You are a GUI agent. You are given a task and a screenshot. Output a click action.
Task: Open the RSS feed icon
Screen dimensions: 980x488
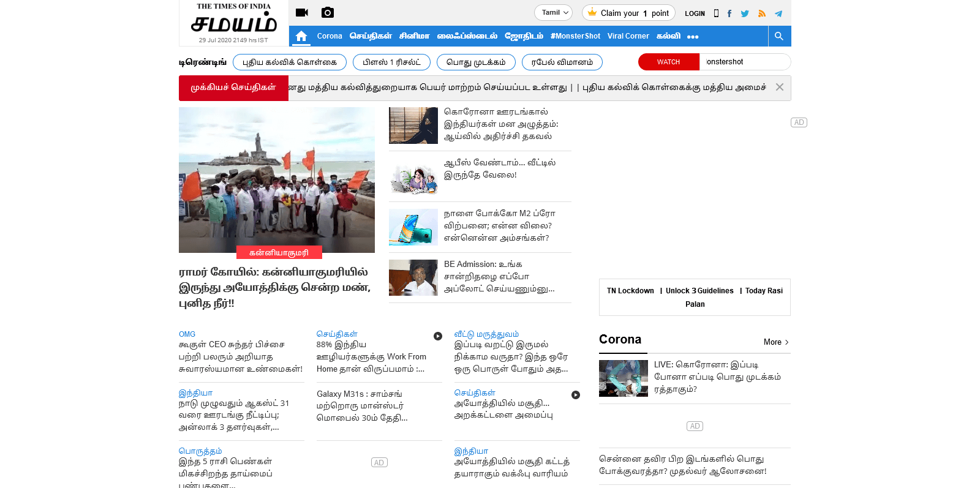point(762,13)
